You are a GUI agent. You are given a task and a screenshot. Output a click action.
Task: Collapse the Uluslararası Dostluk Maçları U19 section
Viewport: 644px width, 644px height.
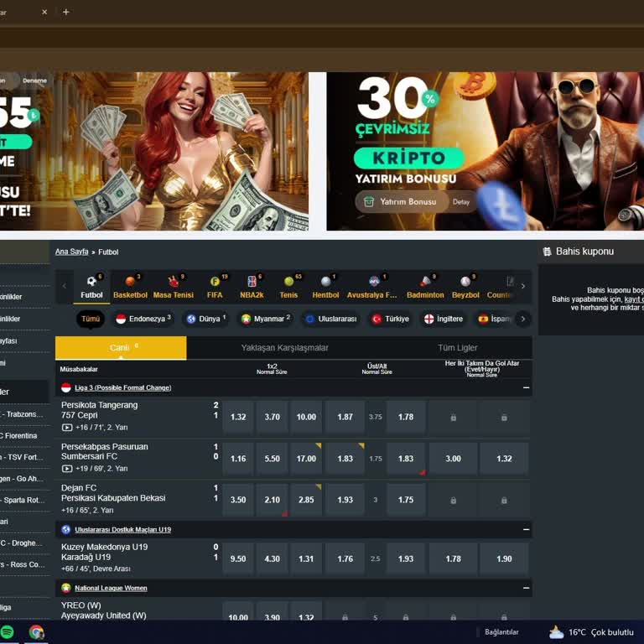coord(526,529)
